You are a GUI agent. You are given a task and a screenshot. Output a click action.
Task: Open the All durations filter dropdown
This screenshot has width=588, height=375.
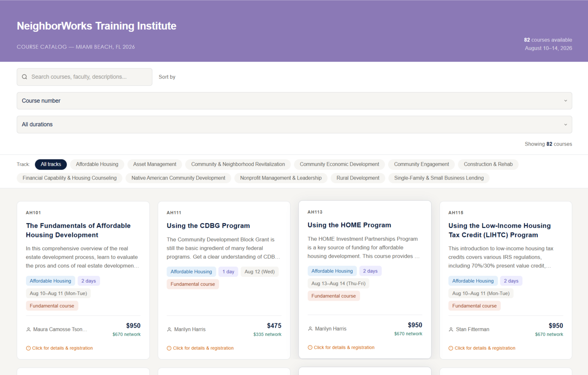tap(294, 125)
